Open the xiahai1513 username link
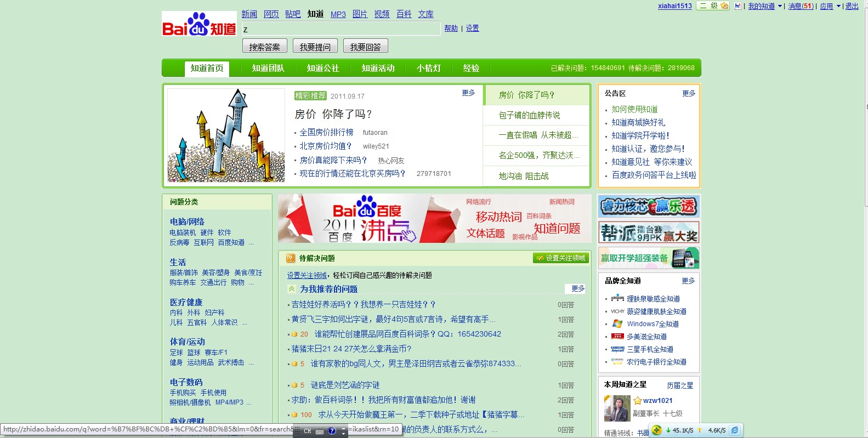868x438 pixels. (x=675, y=6)
